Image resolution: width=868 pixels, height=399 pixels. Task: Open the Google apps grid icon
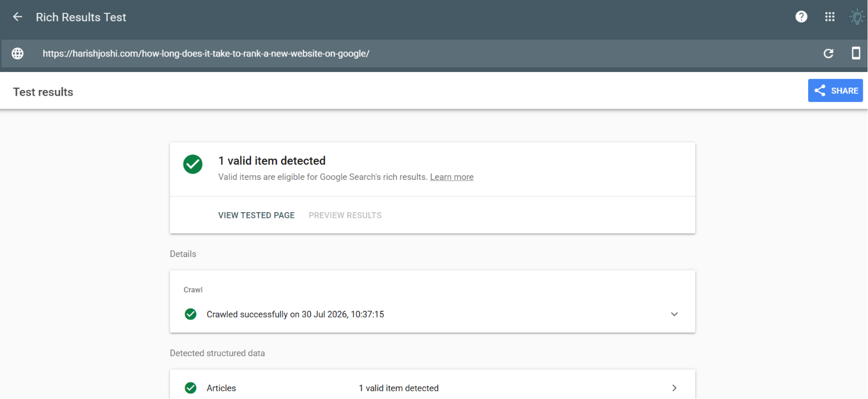(x=829, y=17)
